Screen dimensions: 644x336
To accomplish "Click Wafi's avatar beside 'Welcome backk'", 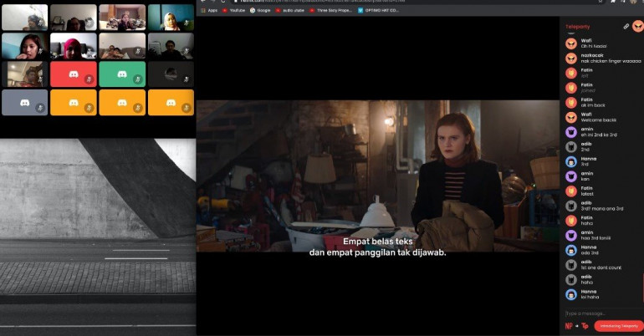I will click(571, 117).
